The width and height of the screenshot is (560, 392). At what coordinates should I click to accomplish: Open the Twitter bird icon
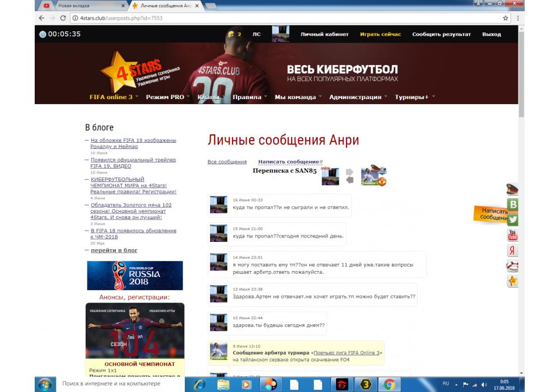click(513, 220)
